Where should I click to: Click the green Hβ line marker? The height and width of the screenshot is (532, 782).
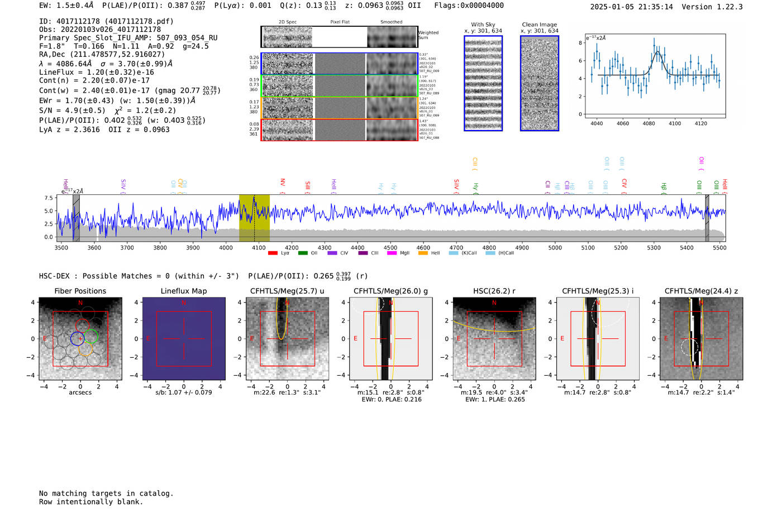click(664, 188)
